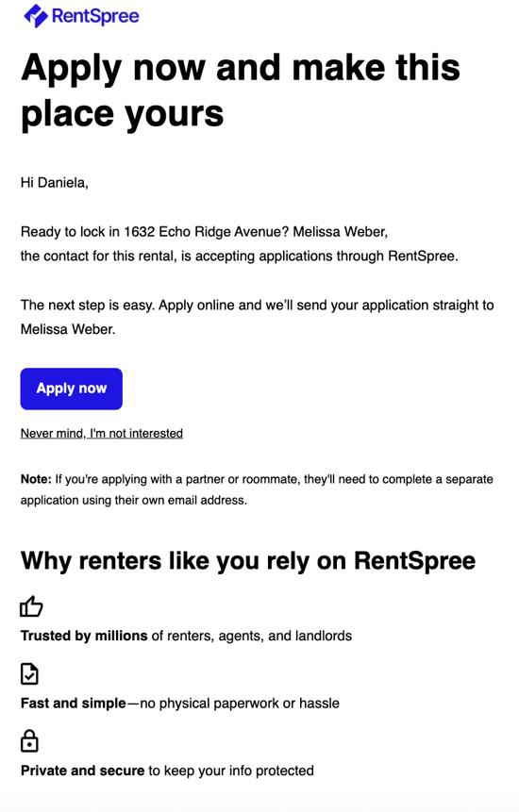Click the "Hi Daniela," greeting
This screenshot has height=812, width=519.
tap(55, 183)
